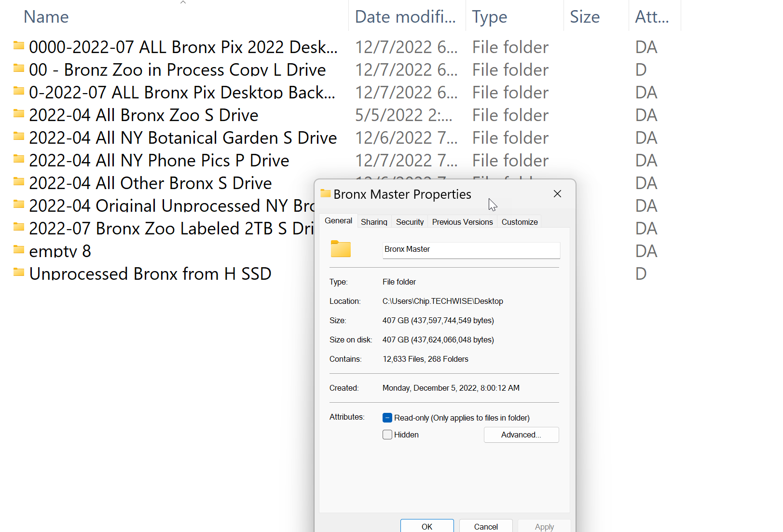Select folder Unprocessed Bronx from H SSD
The height and width of the screenshot is (532, 783).
(150, 274)
